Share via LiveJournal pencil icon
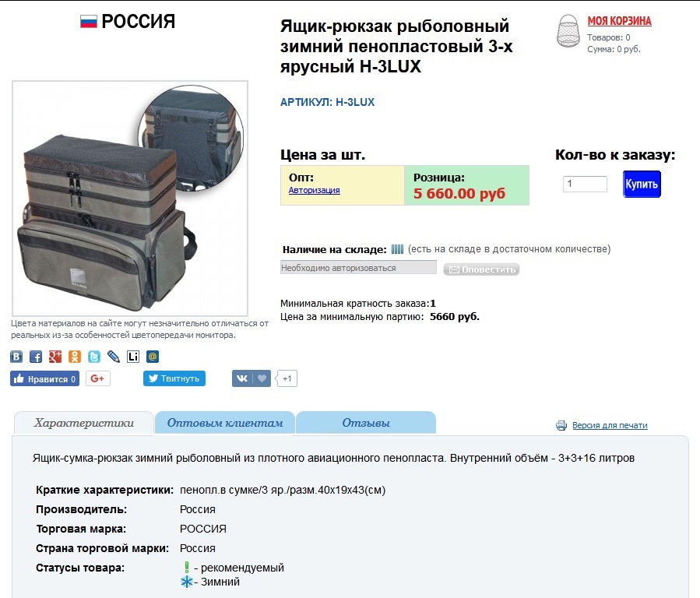The width and height of the screenshot is (700, 598). 114,356
